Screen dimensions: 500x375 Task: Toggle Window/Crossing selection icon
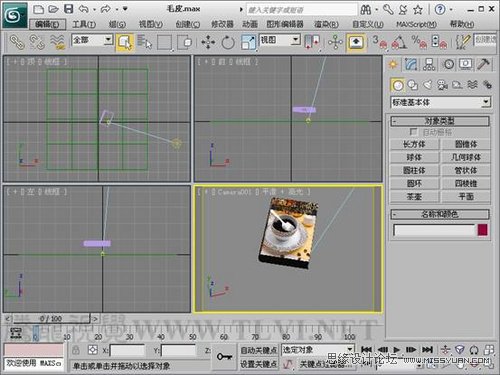click(x=184, y=42)
